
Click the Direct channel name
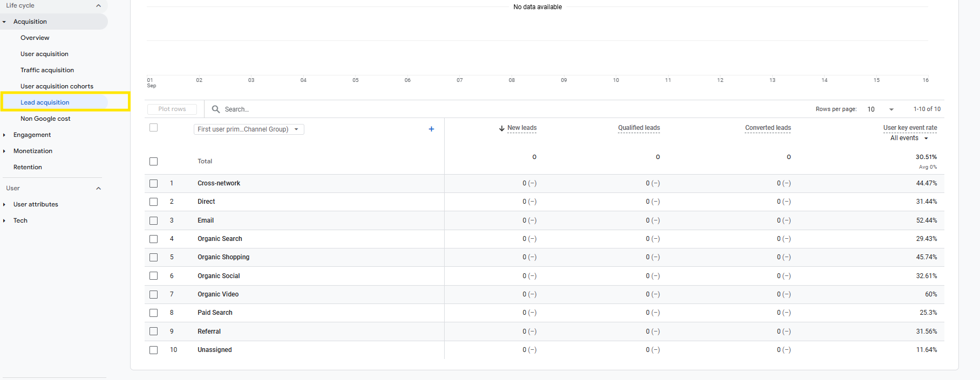(206, 202)
